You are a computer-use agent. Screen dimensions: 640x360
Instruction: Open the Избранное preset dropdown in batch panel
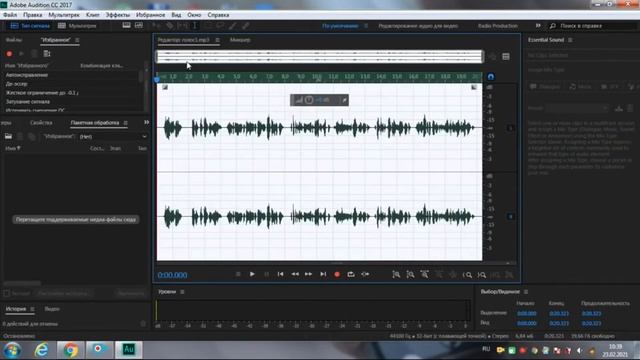[x=113, y=136]
